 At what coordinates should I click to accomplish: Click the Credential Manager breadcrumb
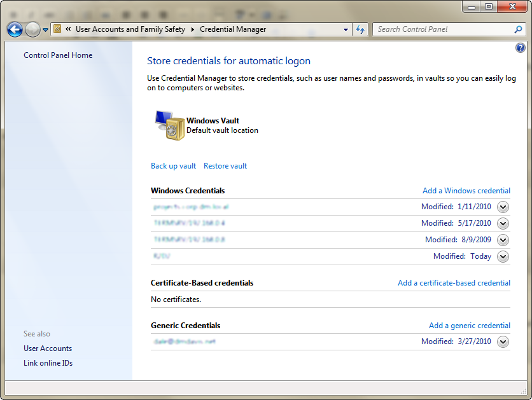point(233,29)
